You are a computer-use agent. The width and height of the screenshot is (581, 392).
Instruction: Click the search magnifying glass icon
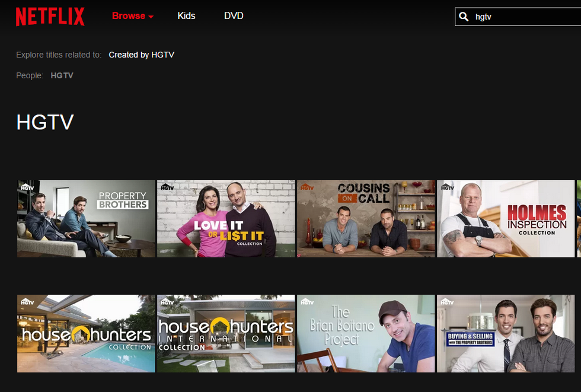[464, 17]
